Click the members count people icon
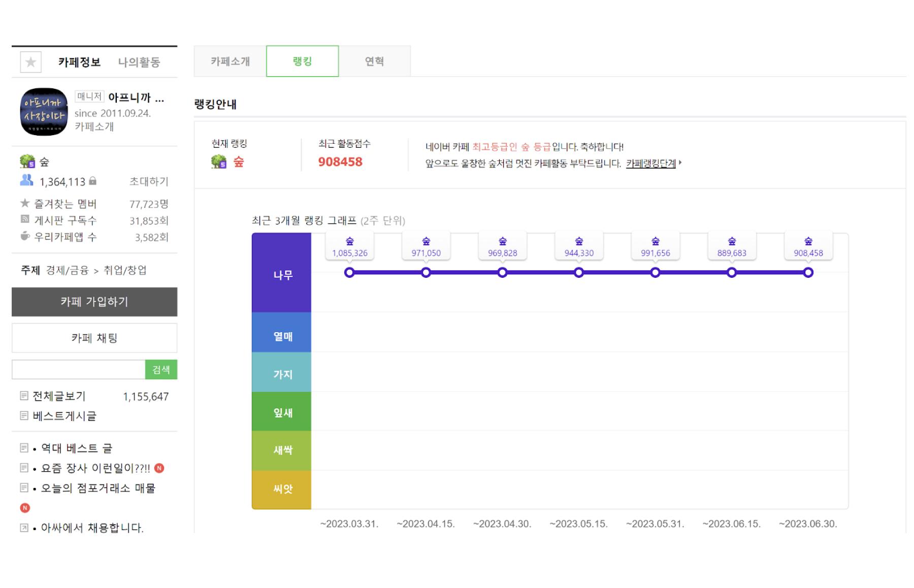Image resolution: width=914 pixels, height=588 pixels. tap(26, 181)
